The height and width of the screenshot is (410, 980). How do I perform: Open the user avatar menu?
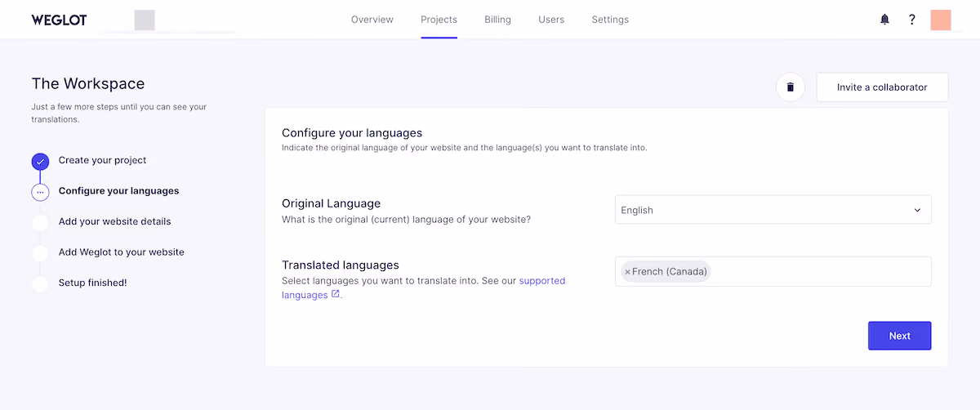941,20
